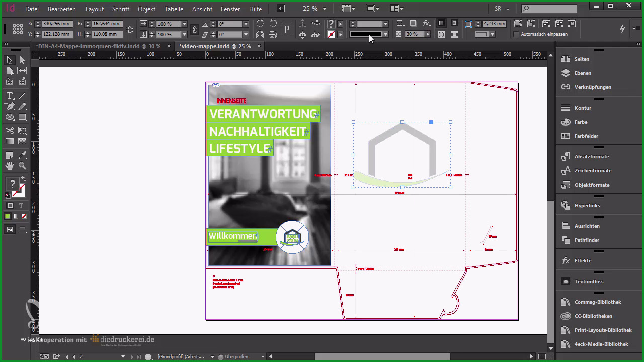This screenshot has height=362, width=644.
Task: Open the Tabelle menu
Action: 174,9
